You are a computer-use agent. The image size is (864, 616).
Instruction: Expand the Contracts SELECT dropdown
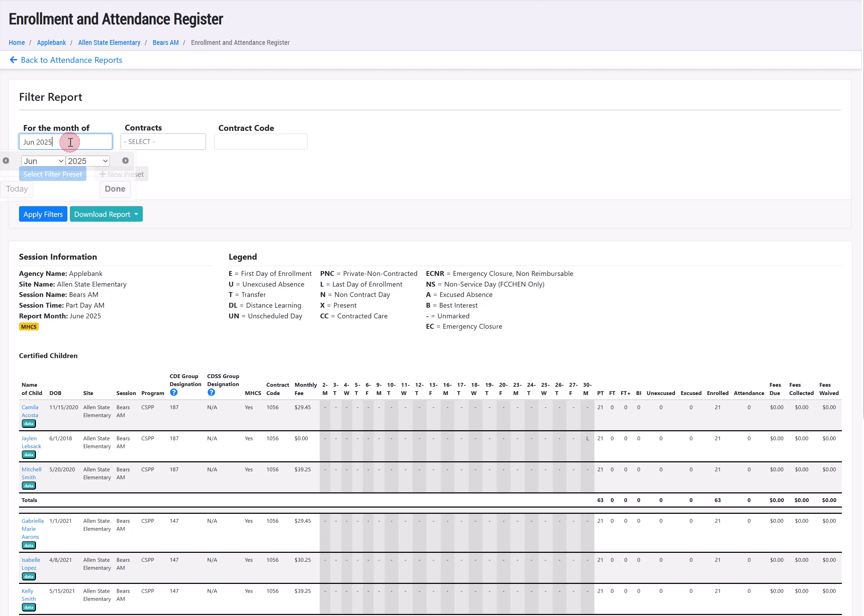click(x=163, y=142)
